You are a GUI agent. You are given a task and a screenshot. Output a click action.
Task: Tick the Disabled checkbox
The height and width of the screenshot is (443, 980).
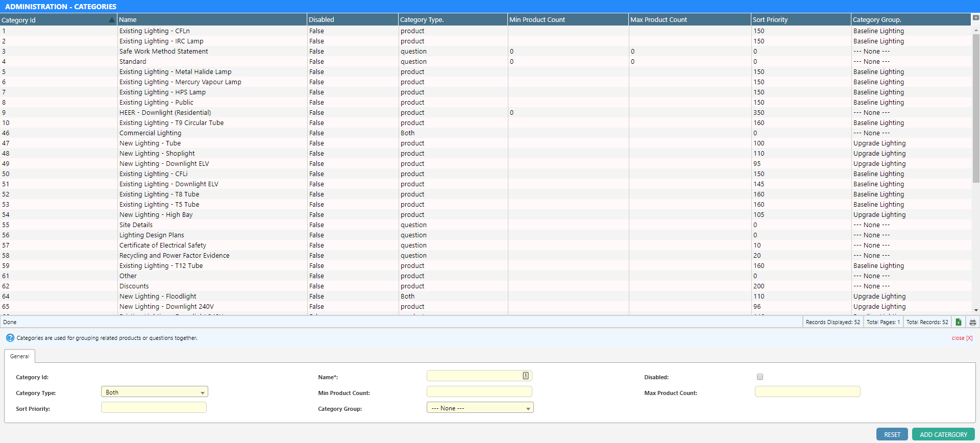759,377
